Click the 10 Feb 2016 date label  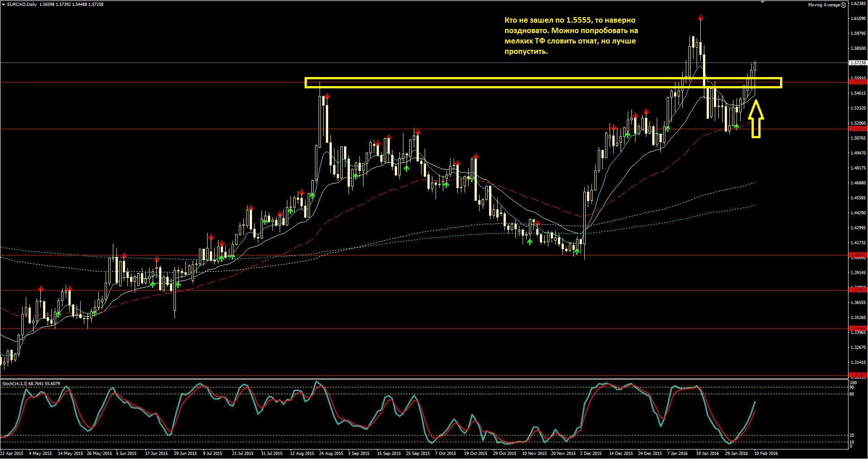point(766,453)
